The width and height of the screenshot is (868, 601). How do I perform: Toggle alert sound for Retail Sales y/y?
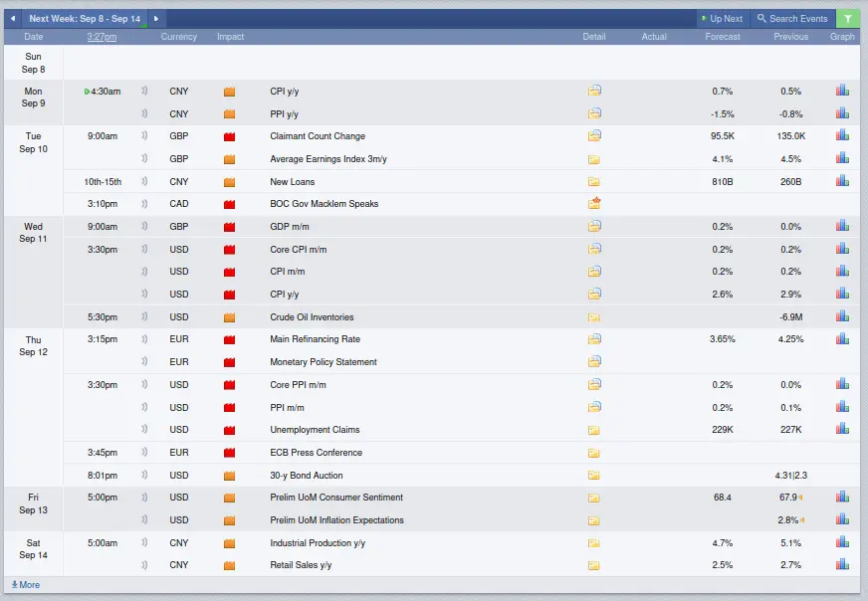(144, 564)
